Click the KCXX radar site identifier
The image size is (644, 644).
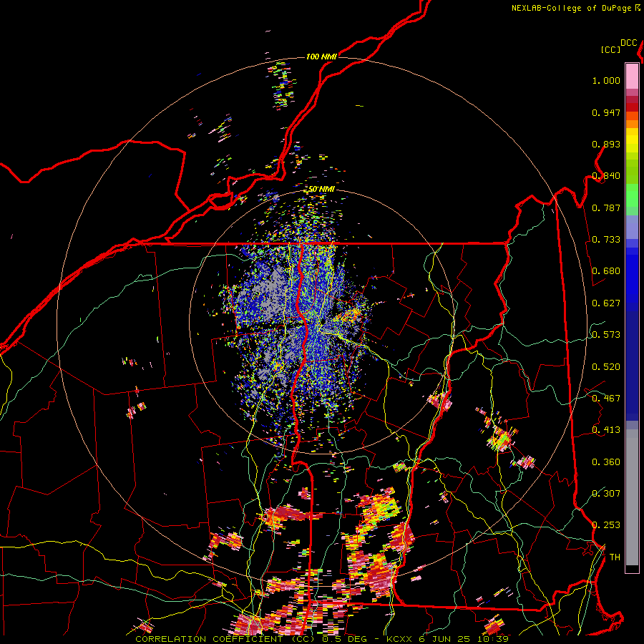coord(399,639)
